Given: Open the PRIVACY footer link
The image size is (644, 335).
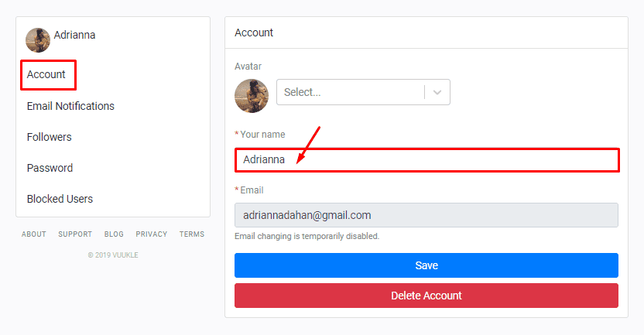Looking at the screenshot, I should [151, 234].
